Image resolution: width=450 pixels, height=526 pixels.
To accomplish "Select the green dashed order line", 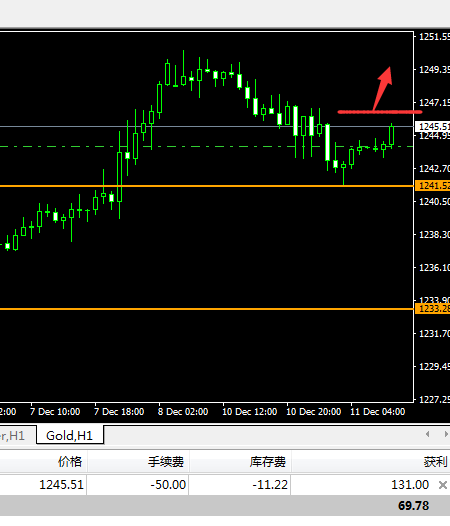I will click(x=206, y=147).
